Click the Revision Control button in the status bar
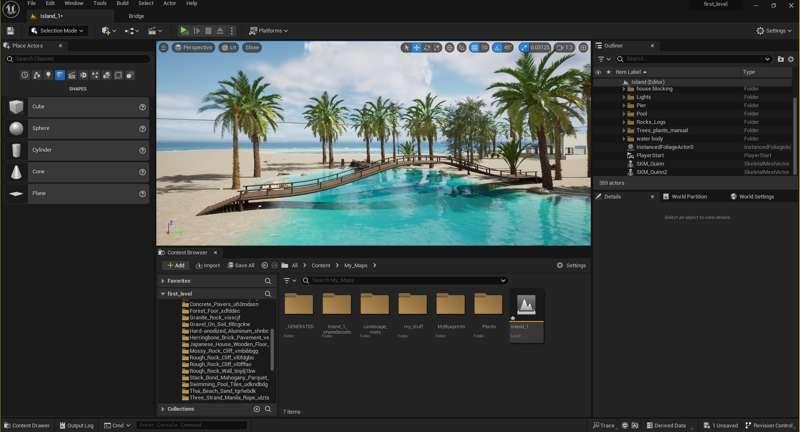The height and width of the screenshot is (432, 800). click(x=769, y=425)
